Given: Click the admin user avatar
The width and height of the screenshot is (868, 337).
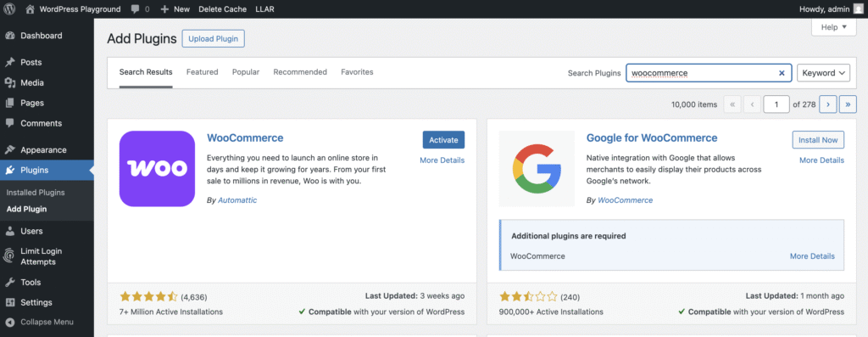Looking at the screenshot, I should click(x=858, y=8).
